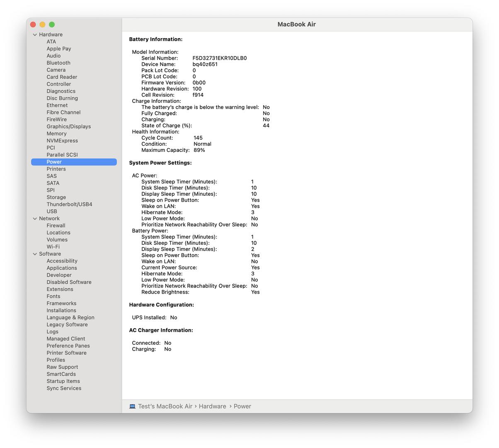
Task: Click Hardware in the path bar
Action: (x=212, y=407)
